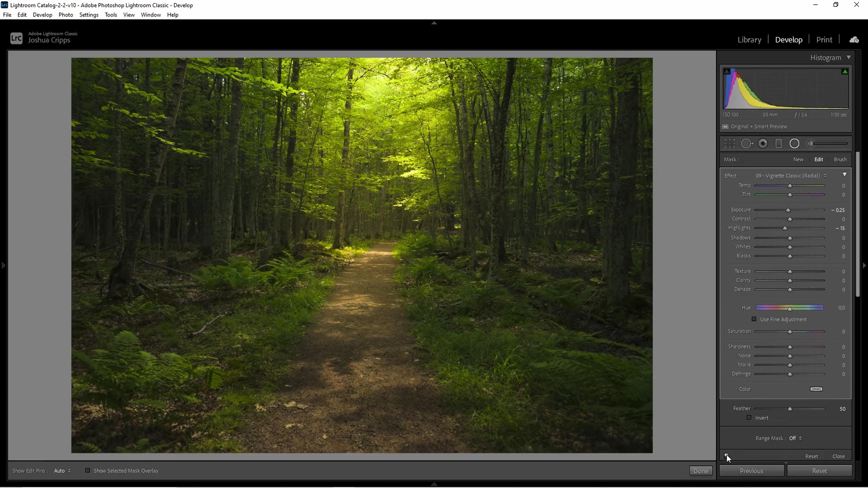Collapse the Histogram panel

[x=849, y=58]
